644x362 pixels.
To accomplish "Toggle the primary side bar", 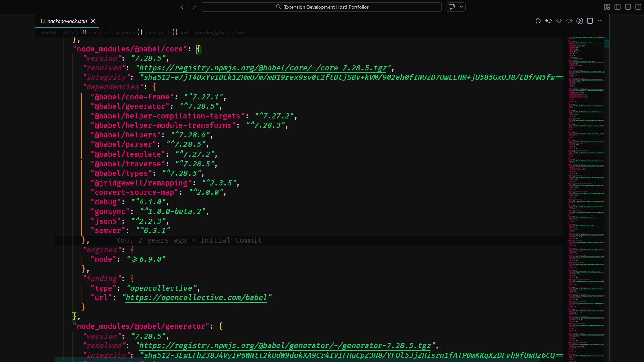I will point(618,7).
